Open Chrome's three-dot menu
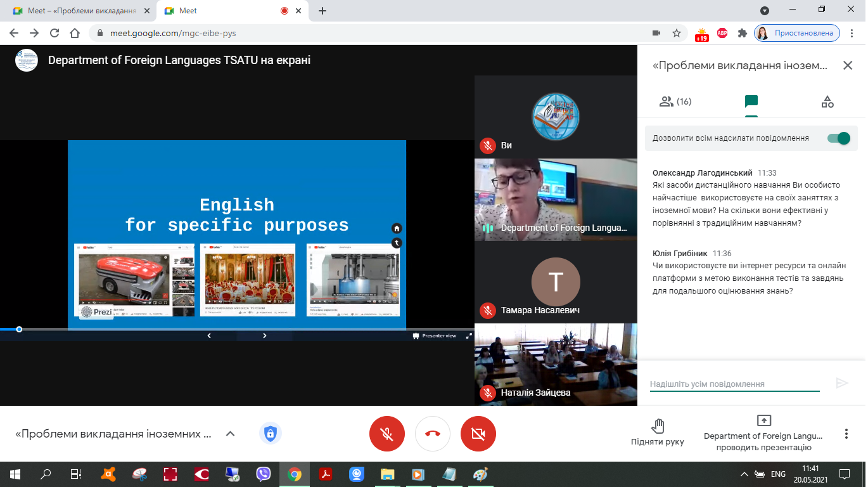Screen dimensions: 868x487 pyautogui.click(x=853, y=33)
